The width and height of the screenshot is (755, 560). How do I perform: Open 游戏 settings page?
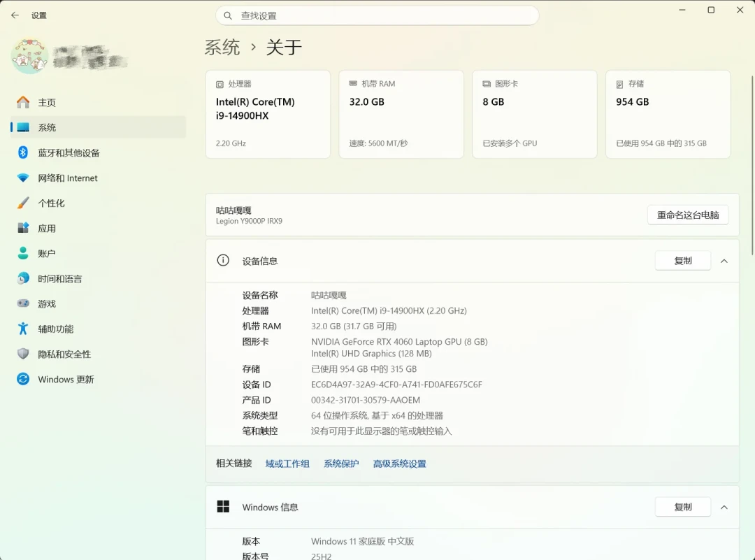click(x=99, y=303)
